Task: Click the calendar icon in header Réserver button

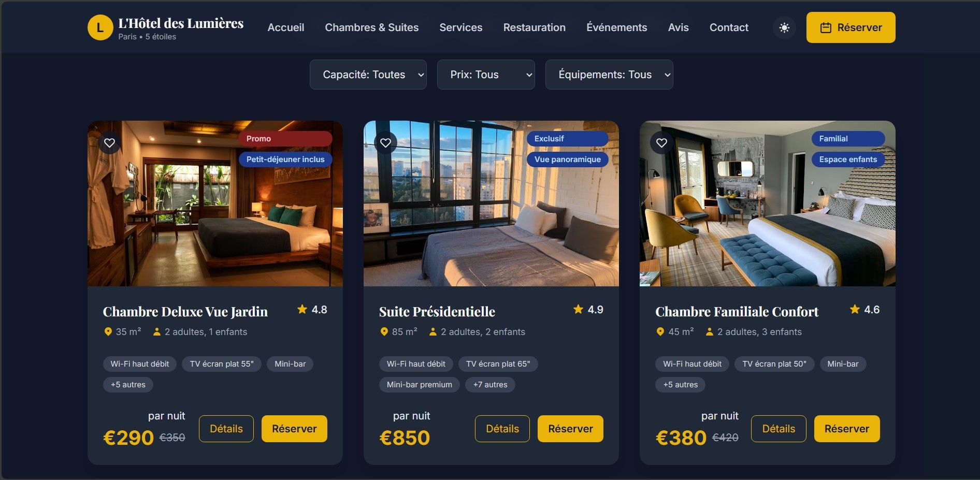Action: tap(826, 28)
